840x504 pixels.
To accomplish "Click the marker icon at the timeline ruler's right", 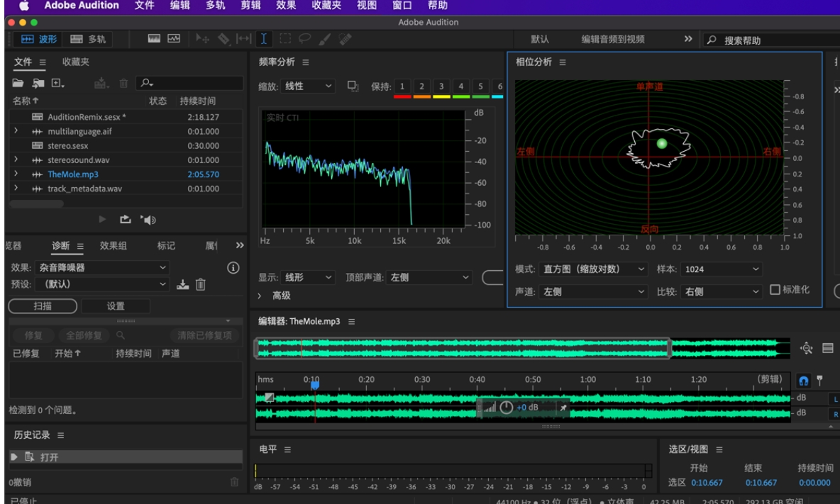I will [x=819, y=381].
